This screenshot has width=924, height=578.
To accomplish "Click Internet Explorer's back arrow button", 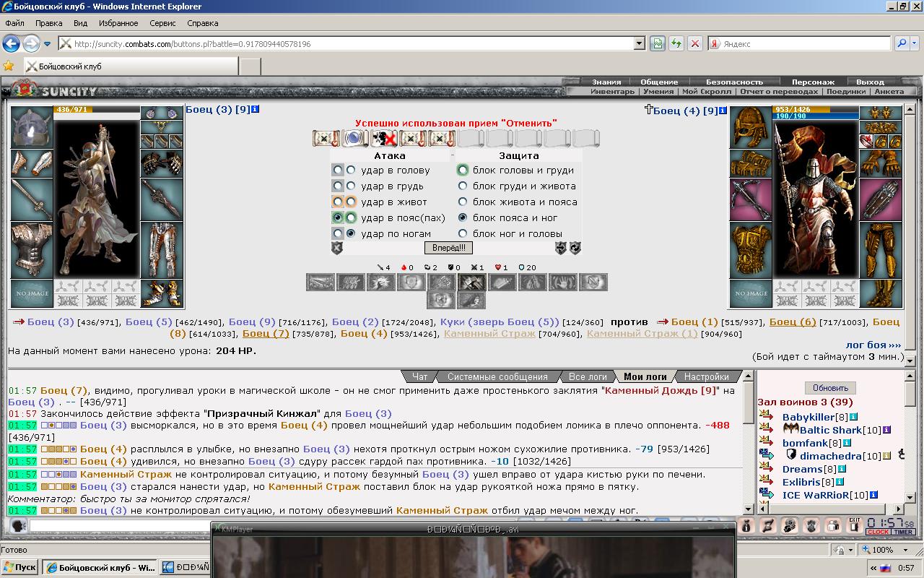I will pos(11,43).
